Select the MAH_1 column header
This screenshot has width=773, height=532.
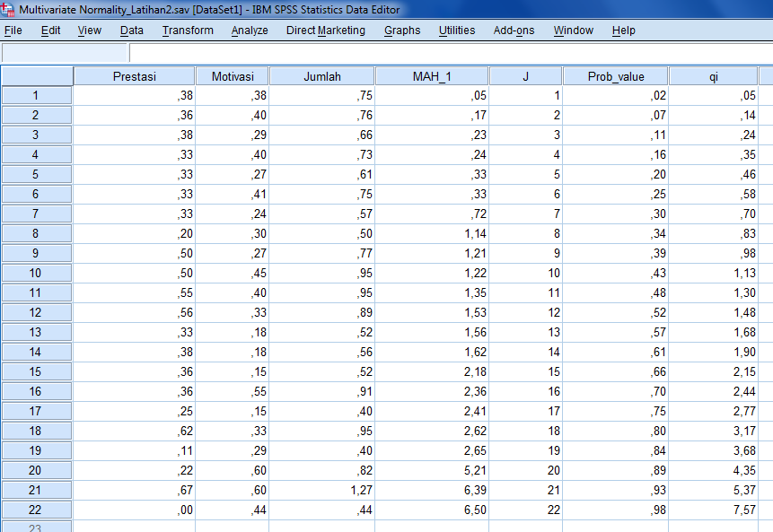tap(431, 75)
